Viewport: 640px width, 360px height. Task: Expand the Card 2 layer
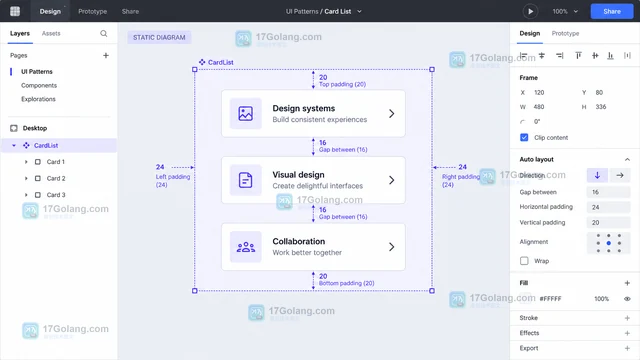click(x=26, y=178)
